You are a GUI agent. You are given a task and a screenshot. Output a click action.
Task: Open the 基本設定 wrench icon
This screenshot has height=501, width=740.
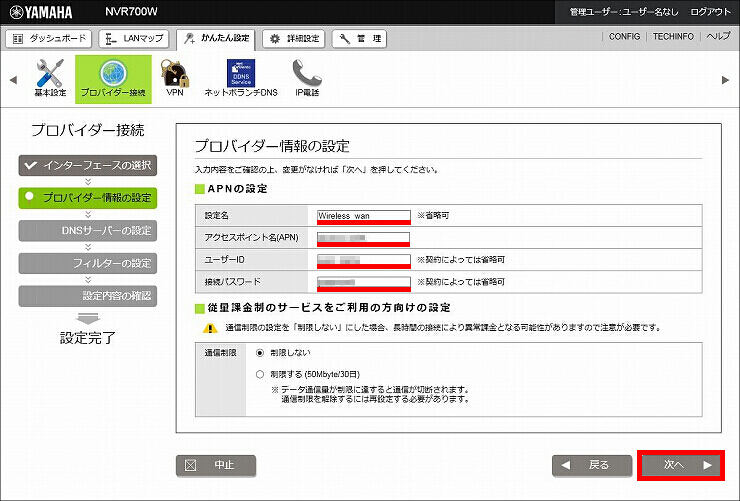[x=50, y=78]
